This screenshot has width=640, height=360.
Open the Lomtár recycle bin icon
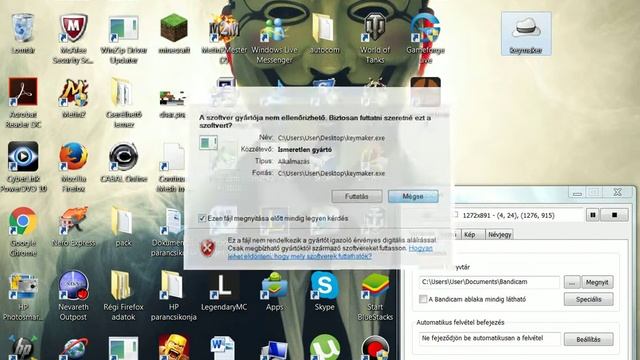point(23,34)
